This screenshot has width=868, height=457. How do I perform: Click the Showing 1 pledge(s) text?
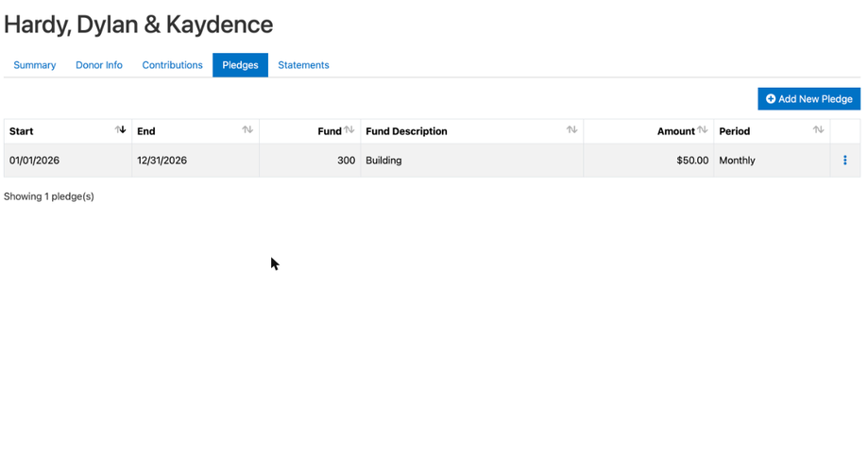pyautogui.click(x=49, y=196)
